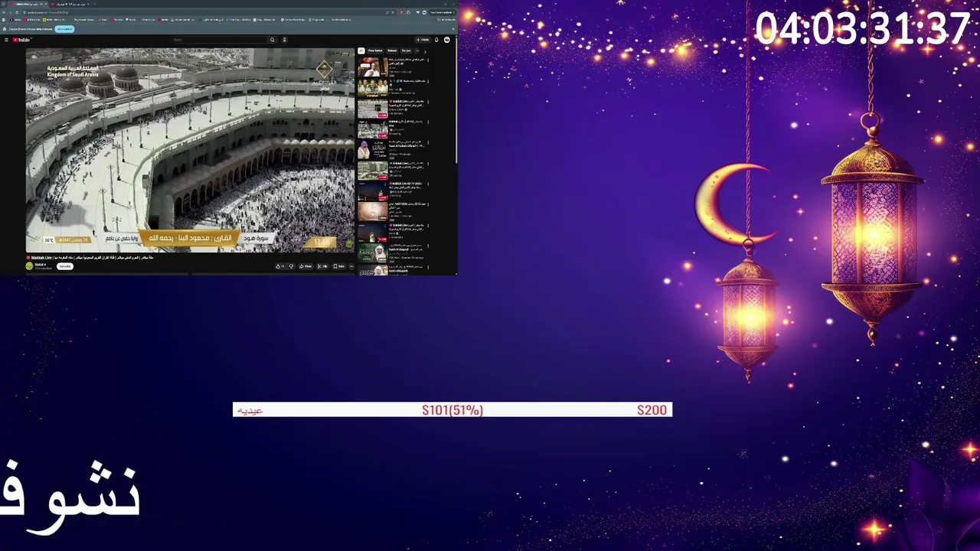The width and height of the screenshot is (980, 551).
Task: Open options menu for first recommended video
Action: click(x=428, y=60)
